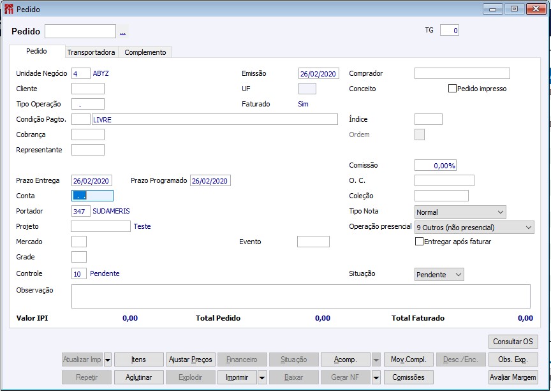Expand Operação presencial dropdown
Screen dimensions: 551x392
coord(474,228)
